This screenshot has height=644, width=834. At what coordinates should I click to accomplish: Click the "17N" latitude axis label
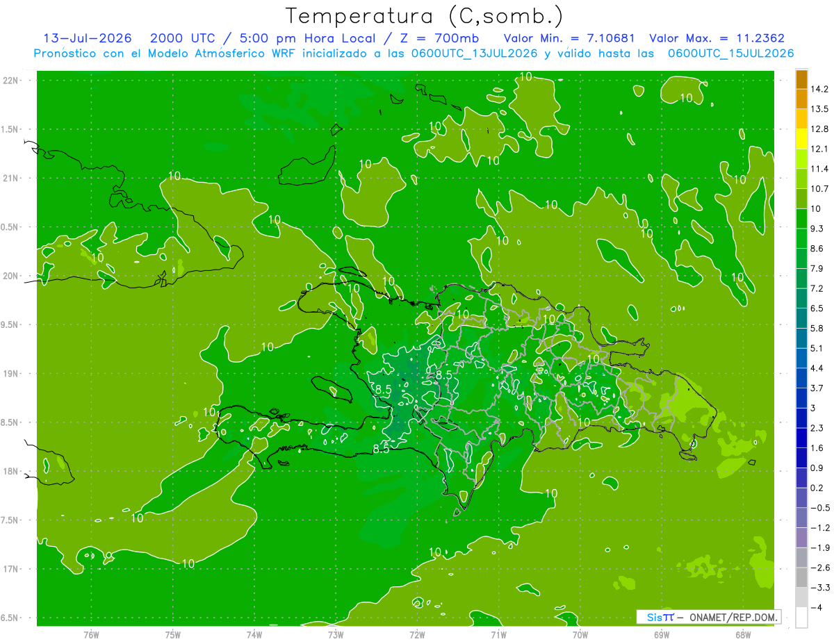pyautogui.click(x=10, y=569)
